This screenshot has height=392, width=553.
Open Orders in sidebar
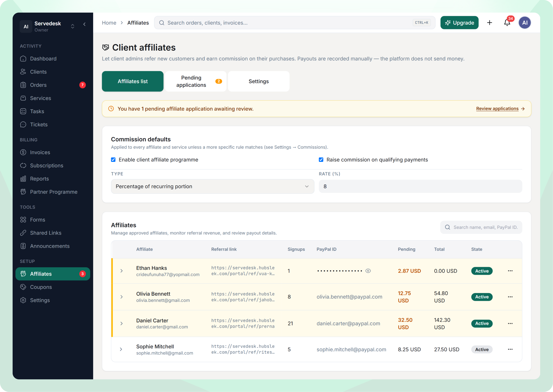point(53,85)
